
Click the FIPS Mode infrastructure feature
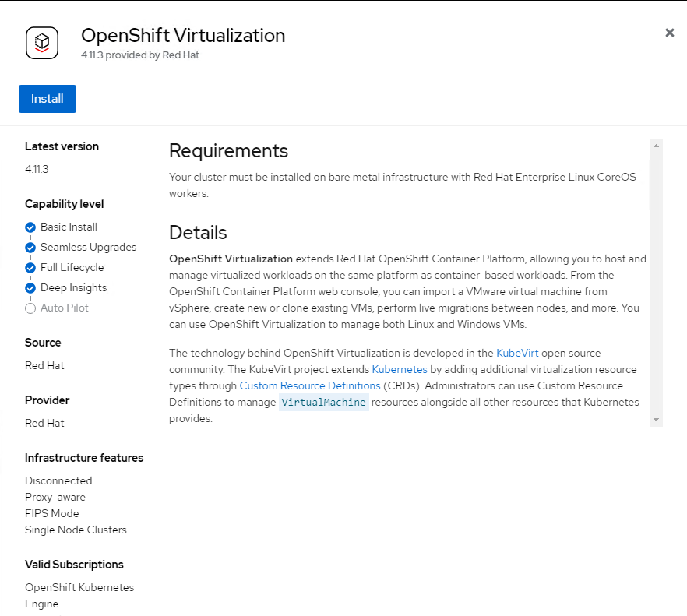tap(52, 513)
